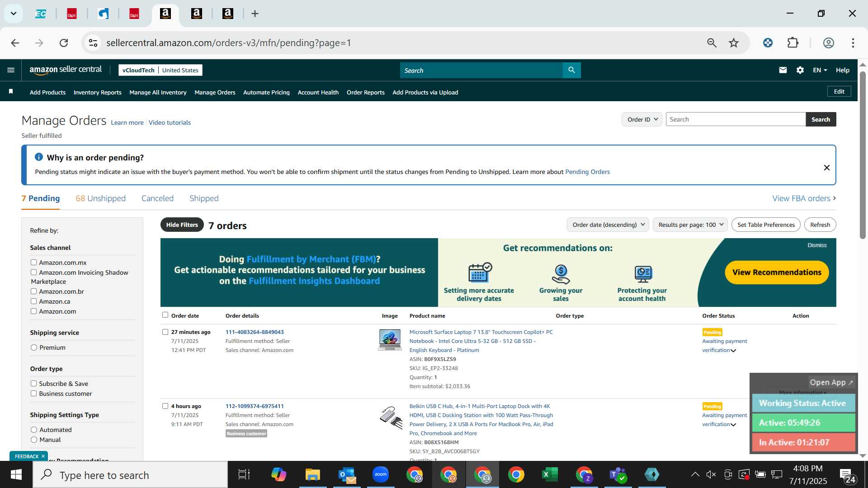Screen dimensions: 868x488
Task: Switch to the 68 Unshipped tab
Action: [100, 198]
